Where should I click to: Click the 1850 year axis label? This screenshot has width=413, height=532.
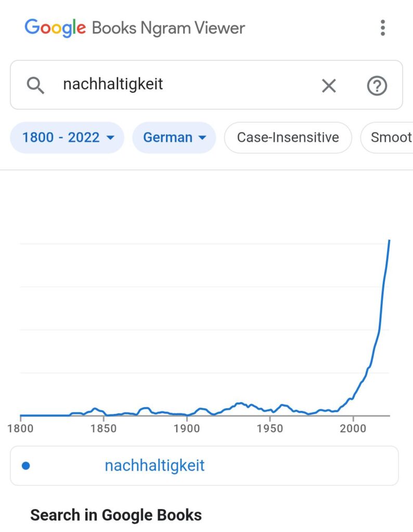104,428
